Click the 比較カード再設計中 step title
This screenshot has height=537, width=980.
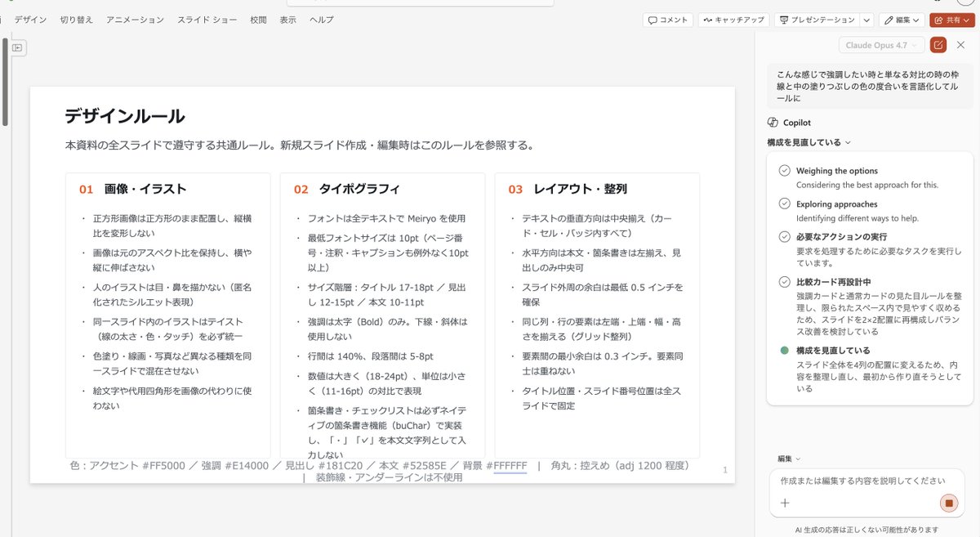(x=834, y=282)
